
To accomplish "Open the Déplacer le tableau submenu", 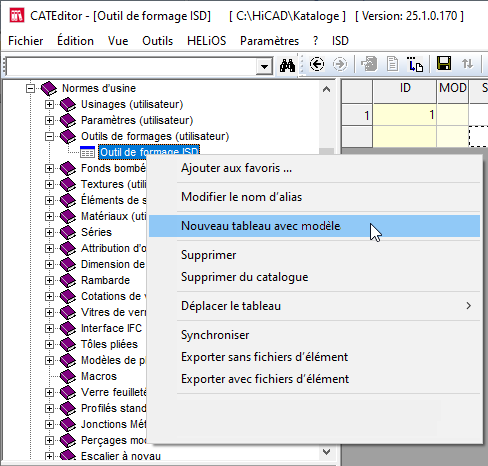I will click(x=314, y=306).
